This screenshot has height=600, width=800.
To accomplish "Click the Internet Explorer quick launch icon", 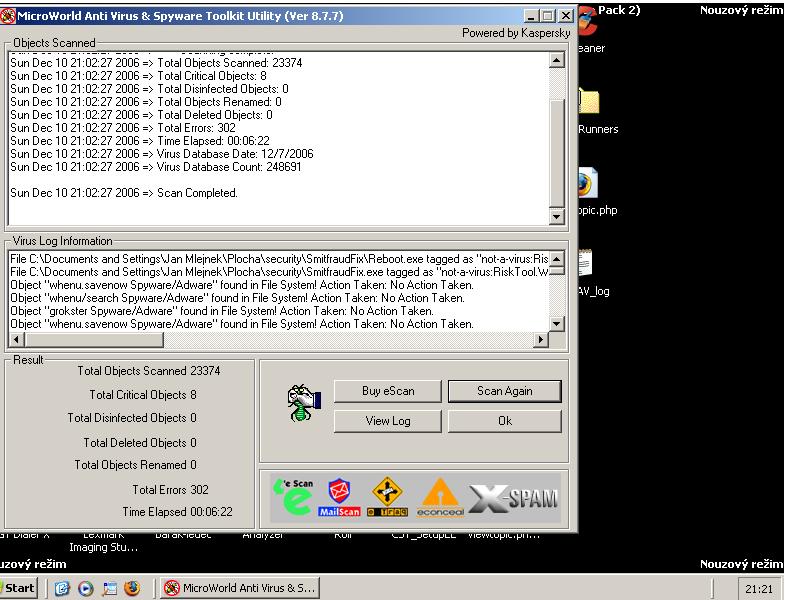I will point(63,588).
